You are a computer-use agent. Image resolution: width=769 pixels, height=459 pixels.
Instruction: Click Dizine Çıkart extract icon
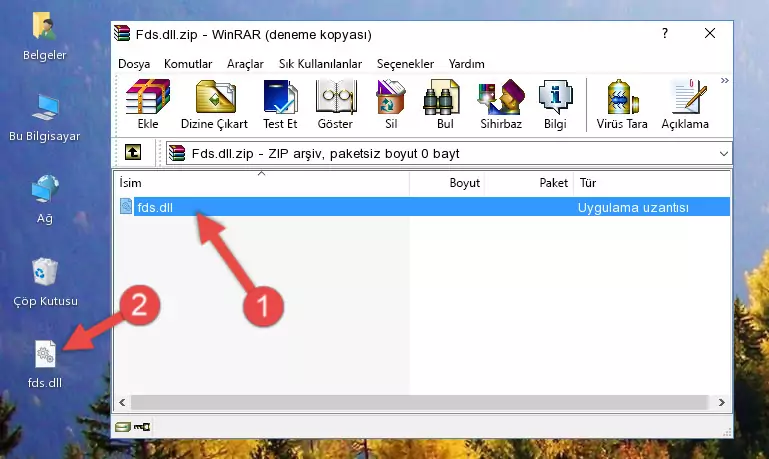pos(214,104)
